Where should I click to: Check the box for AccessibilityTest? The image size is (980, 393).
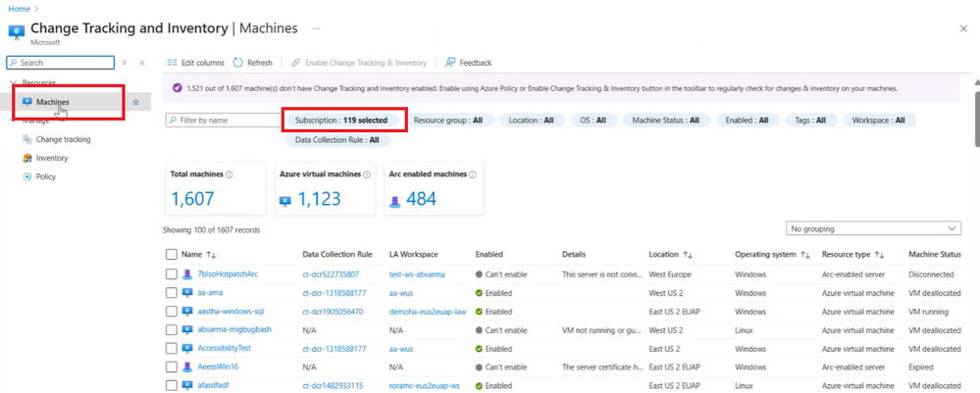point(172,349)
